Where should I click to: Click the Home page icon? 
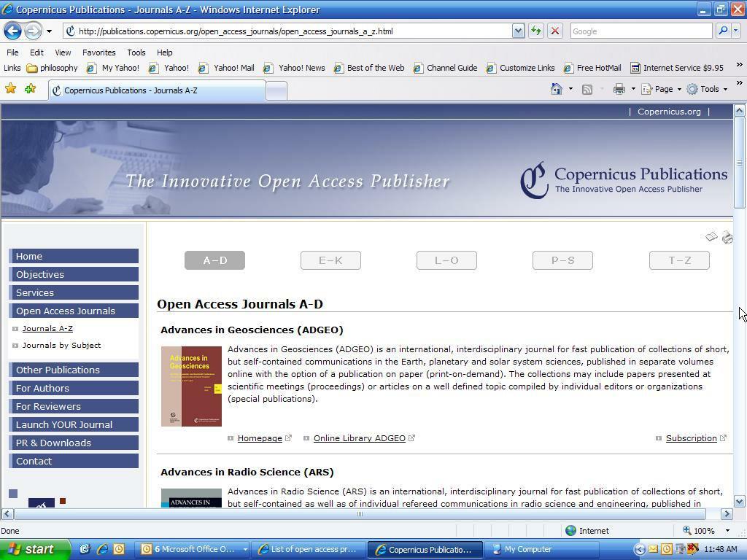[x=557, y=89]
